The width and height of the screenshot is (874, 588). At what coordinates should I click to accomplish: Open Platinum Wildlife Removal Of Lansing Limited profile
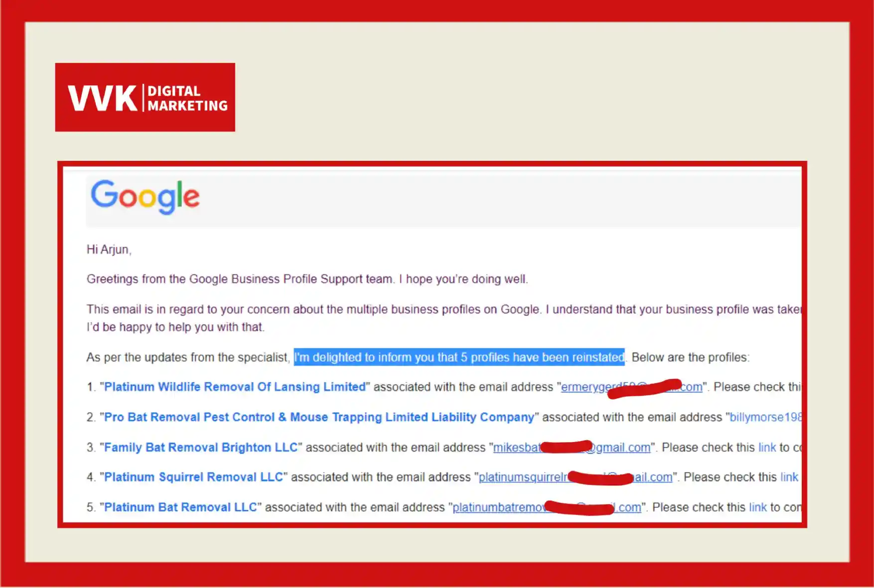[x=235, y=387]
